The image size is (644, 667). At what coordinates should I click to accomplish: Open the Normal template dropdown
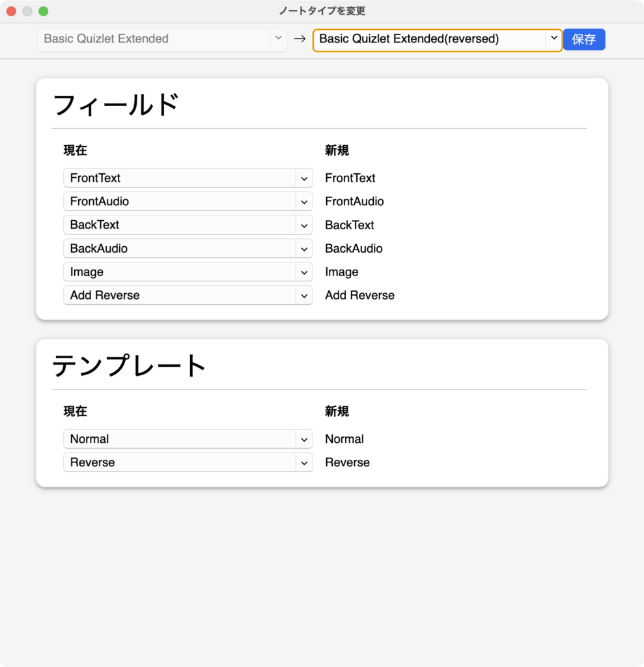(x=188, y=439)
